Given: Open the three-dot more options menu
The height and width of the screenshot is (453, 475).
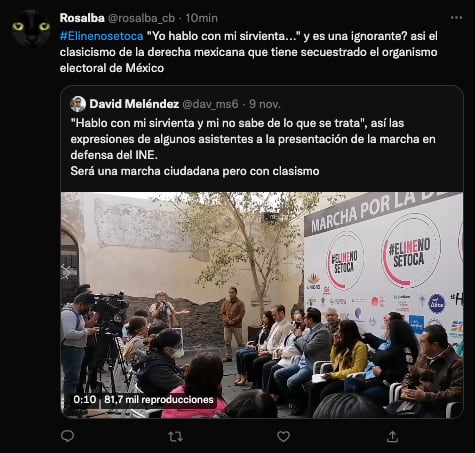Looking at the screenshot, I should point(456,18).
